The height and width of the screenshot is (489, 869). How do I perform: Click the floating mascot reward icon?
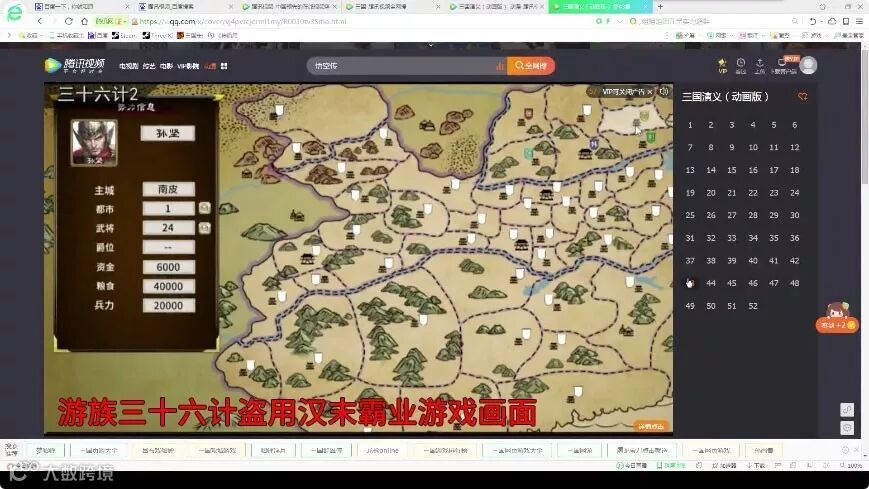pyautogui.click(x=837, y=317)
